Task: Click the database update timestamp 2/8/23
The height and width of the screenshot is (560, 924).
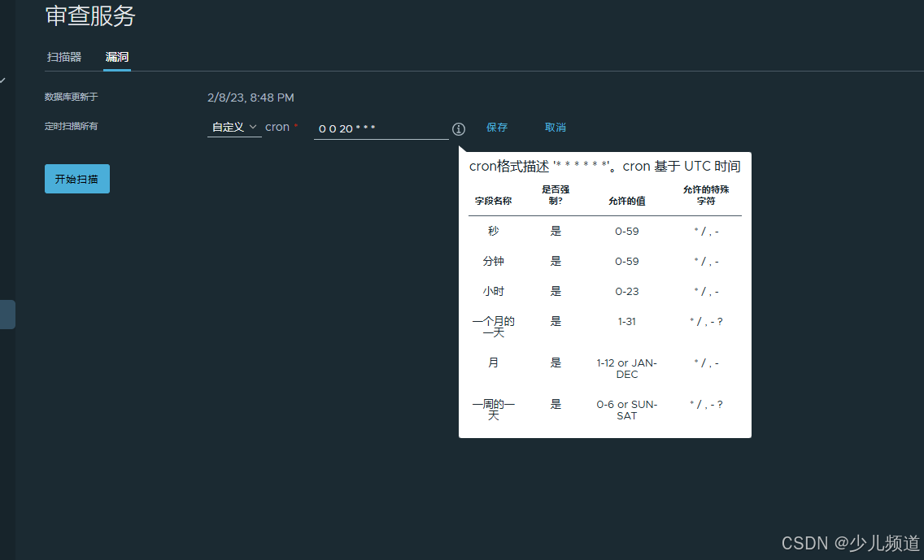Action: point(251,98)
